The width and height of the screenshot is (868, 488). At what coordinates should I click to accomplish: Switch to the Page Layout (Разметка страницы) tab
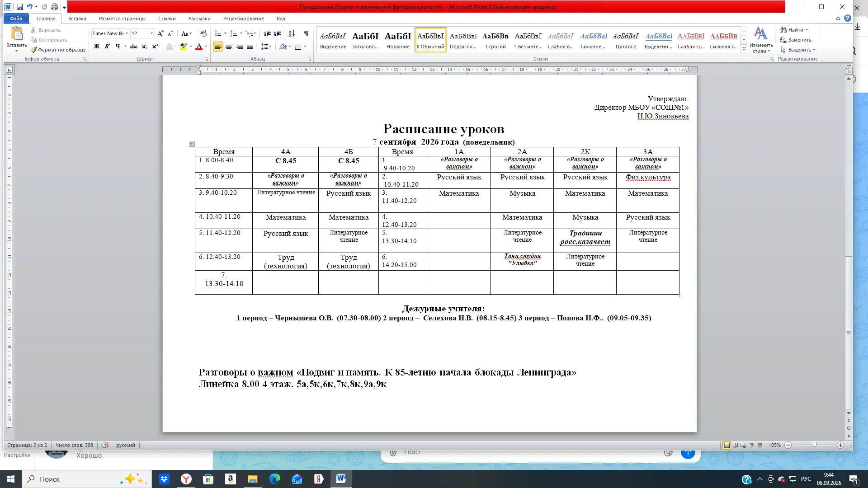click(x=122, y=19)
